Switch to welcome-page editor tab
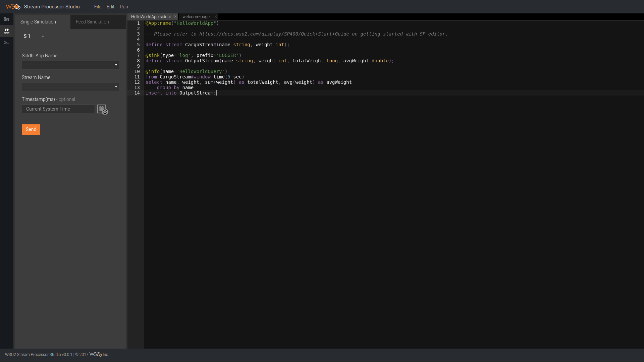The image size is (644, 362). [x=196, y=17]
